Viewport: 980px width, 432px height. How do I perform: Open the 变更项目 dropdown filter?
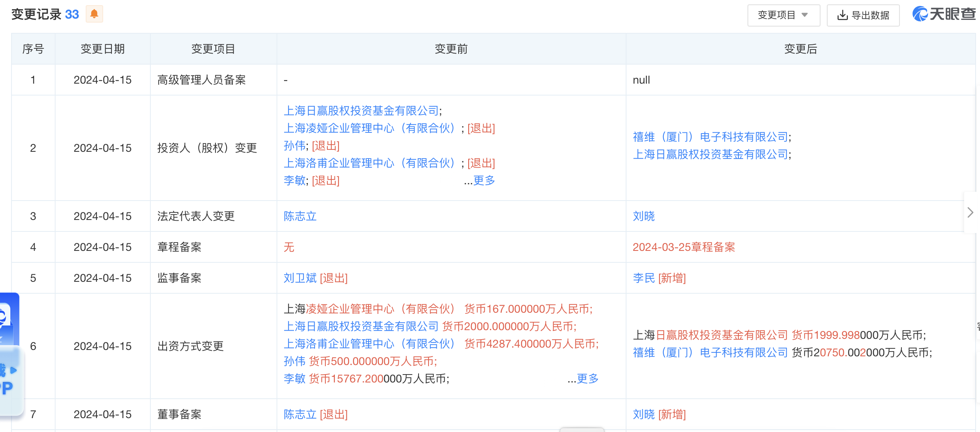[x=783, y=15]
